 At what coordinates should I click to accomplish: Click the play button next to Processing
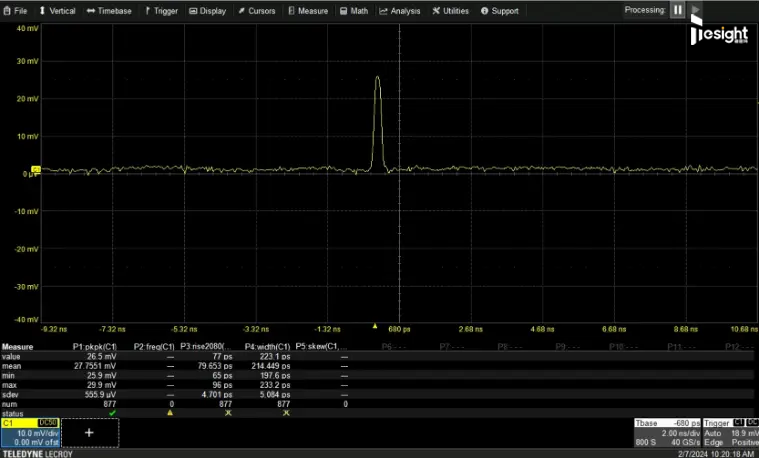pos(695,10)
